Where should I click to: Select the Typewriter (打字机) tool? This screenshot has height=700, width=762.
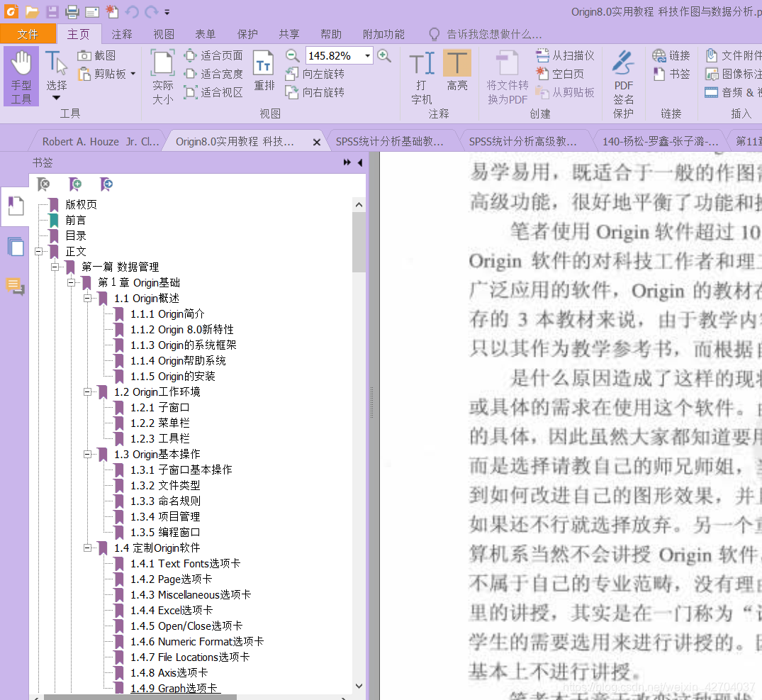click(x=421, y=78)
